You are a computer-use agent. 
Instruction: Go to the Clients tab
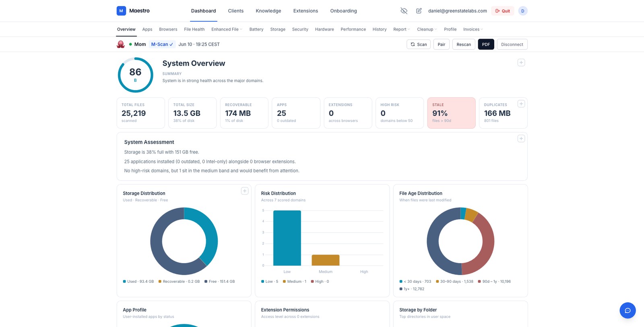[236, 11]
